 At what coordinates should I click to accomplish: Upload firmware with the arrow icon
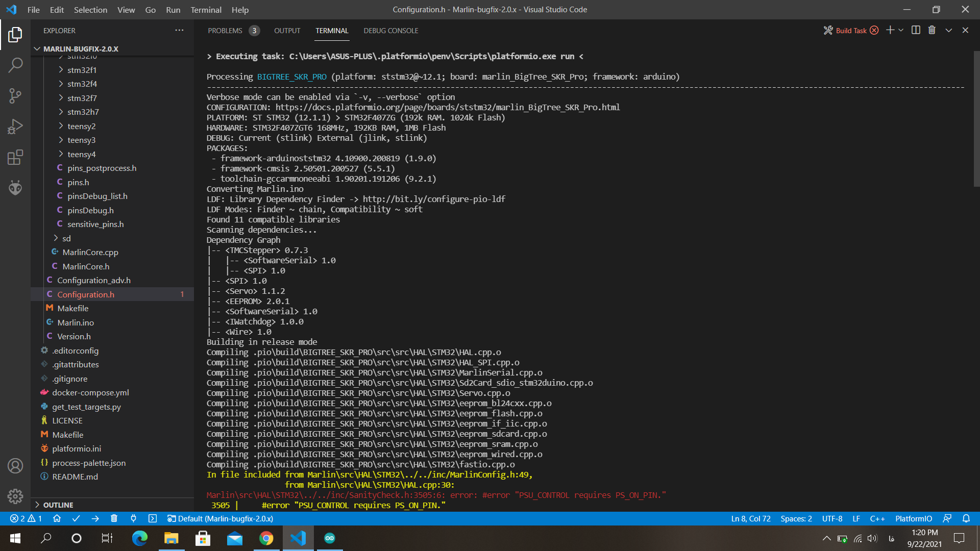click(95, 518)
